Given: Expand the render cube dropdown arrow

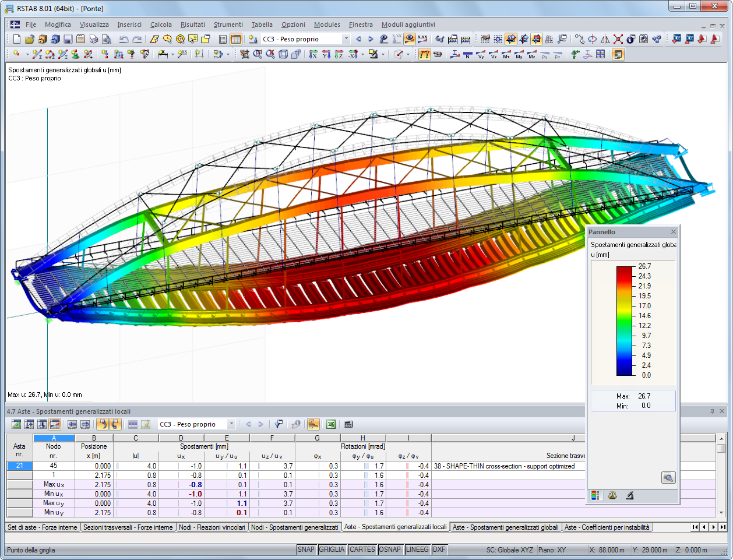Looking at the screenshot, I should [x=408, y=54].
